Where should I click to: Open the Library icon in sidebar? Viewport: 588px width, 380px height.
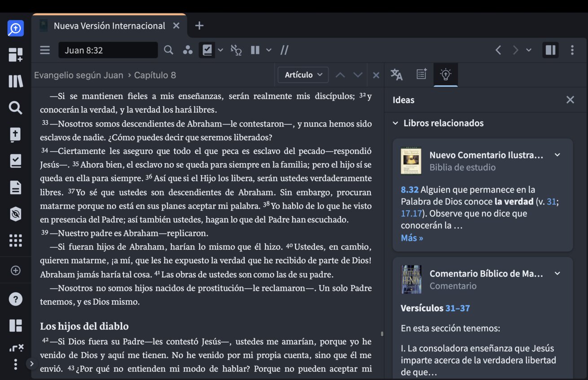[x=15, y=81]
